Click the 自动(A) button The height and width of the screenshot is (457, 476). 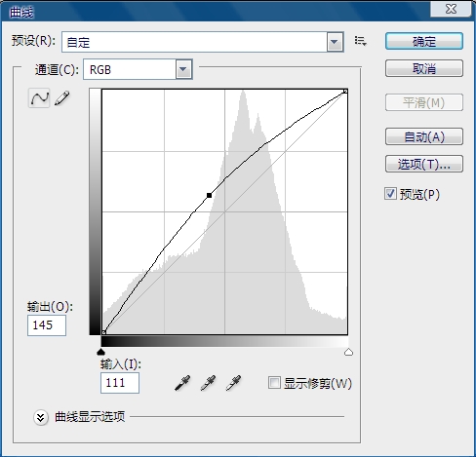(x=424, y=136)
